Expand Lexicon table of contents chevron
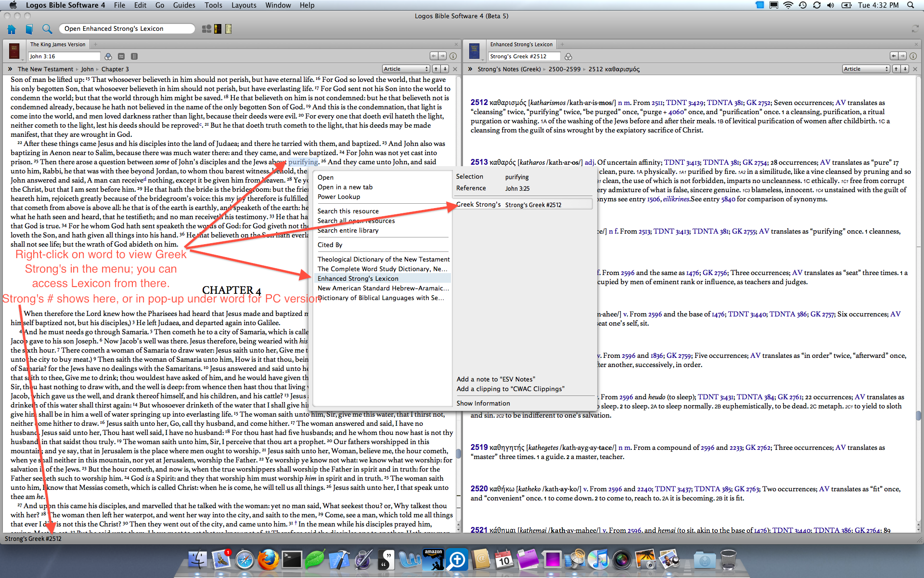The width and height of the screenshot is (924, 578). 470,69
